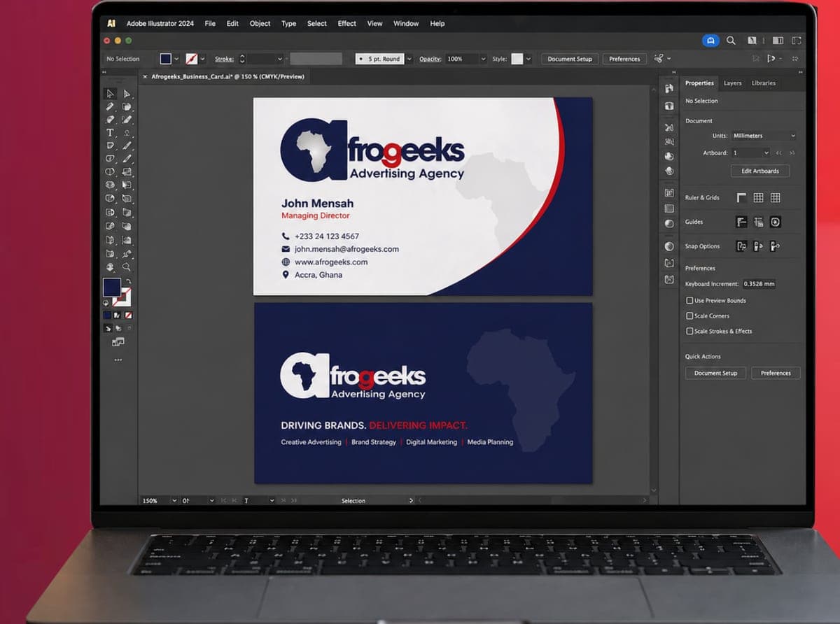The height and width of the screenshot is (624, 840).
Task: Open the Style dropdown arrow
Action: click(528, 59)
